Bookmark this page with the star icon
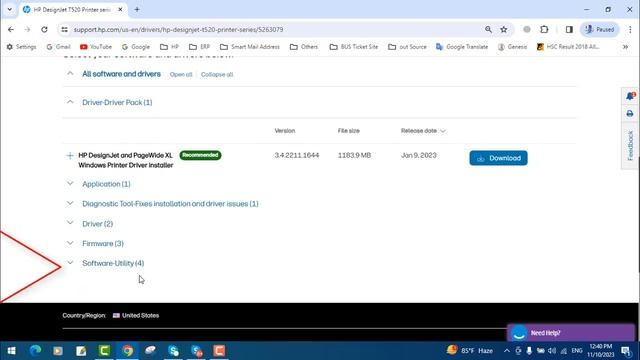640x360 pixels. coord(504,29)
